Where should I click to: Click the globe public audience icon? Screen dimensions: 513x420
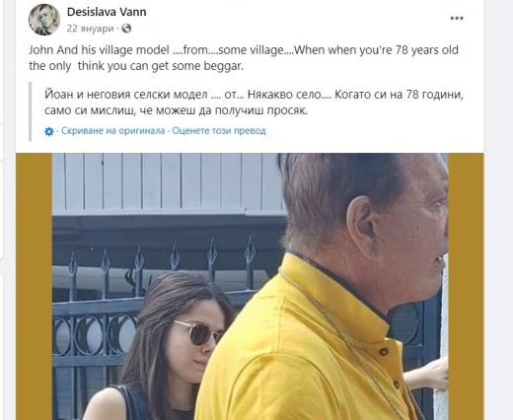point(126,29)
